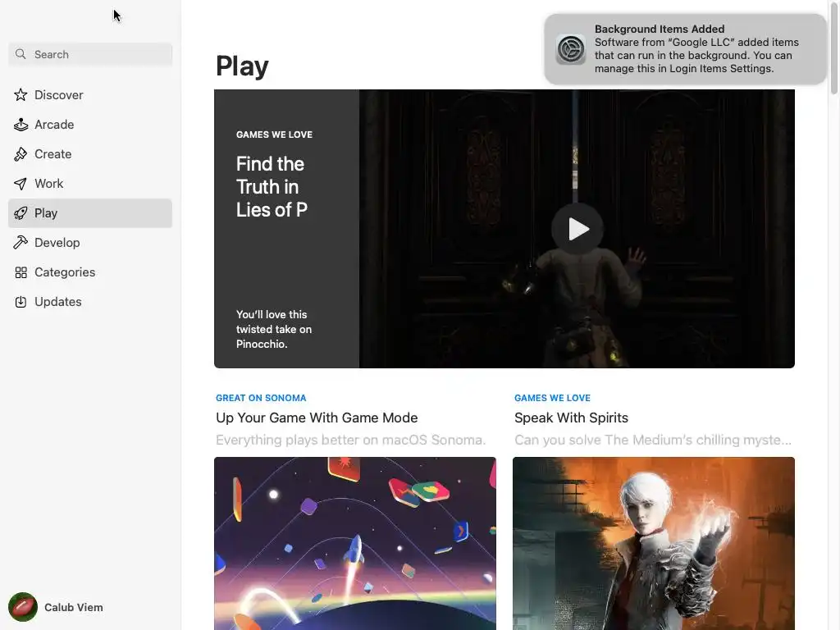Screen dimensions: 840x630
Task: Select the Play sidebar label
Action: tap(46, 213)
